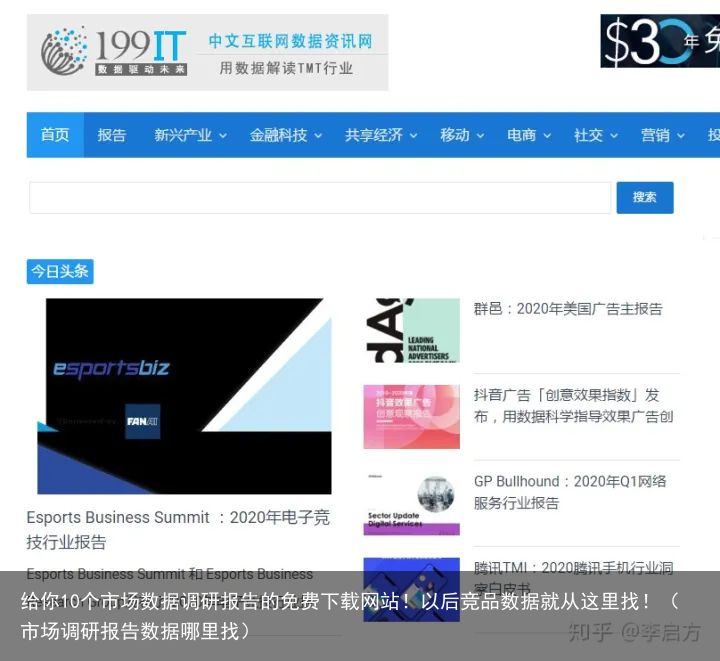Open Esports Business Summit 2020年电子竞技行业报告 headline
The width and height of the screenshot is (720, 661).
coord(178,530)
